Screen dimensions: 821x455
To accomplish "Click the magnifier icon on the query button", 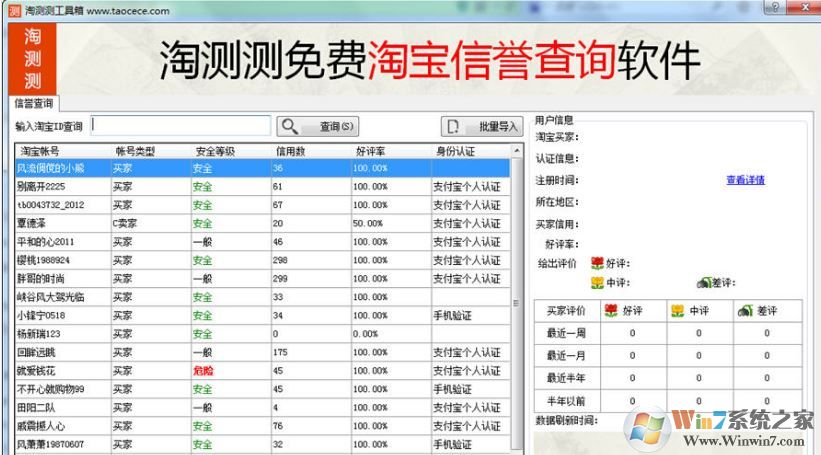I will tap(290, 126).
